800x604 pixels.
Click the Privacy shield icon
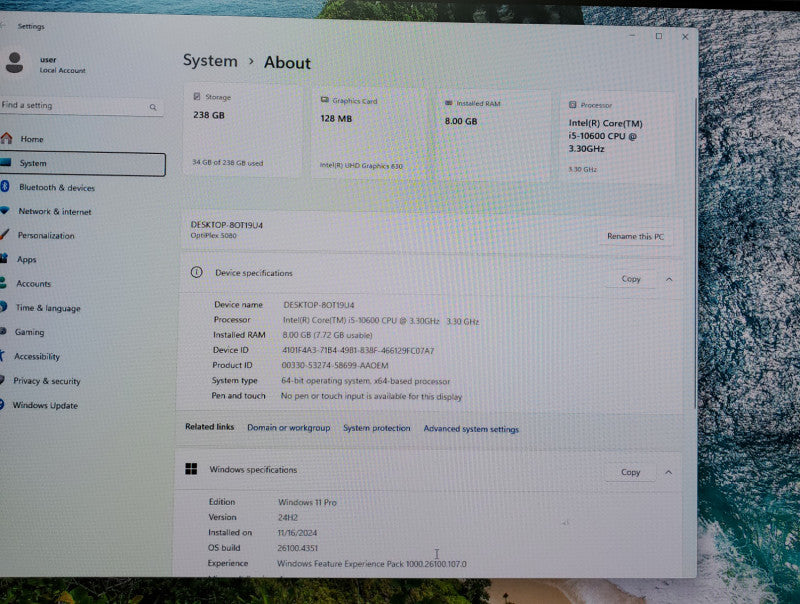[2, 380]
